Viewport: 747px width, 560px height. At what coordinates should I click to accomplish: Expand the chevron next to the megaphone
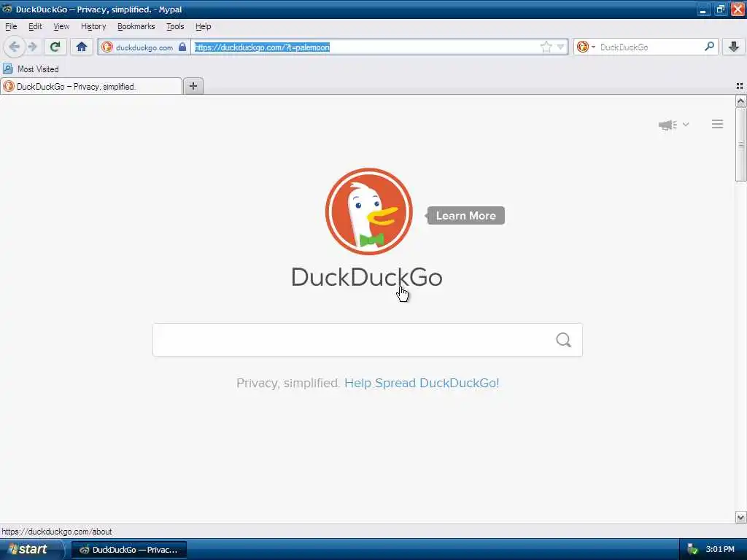point(686,124)
